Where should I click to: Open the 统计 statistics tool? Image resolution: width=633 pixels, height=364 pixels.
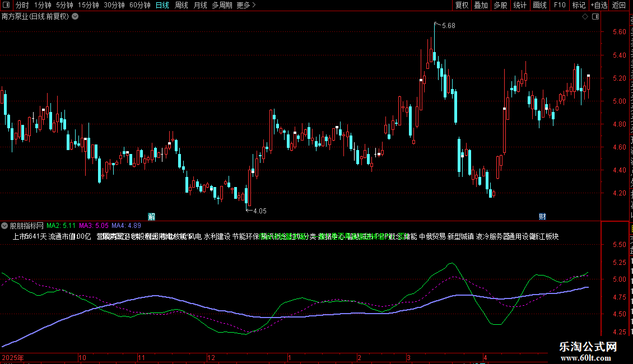(x=520, y=5)
